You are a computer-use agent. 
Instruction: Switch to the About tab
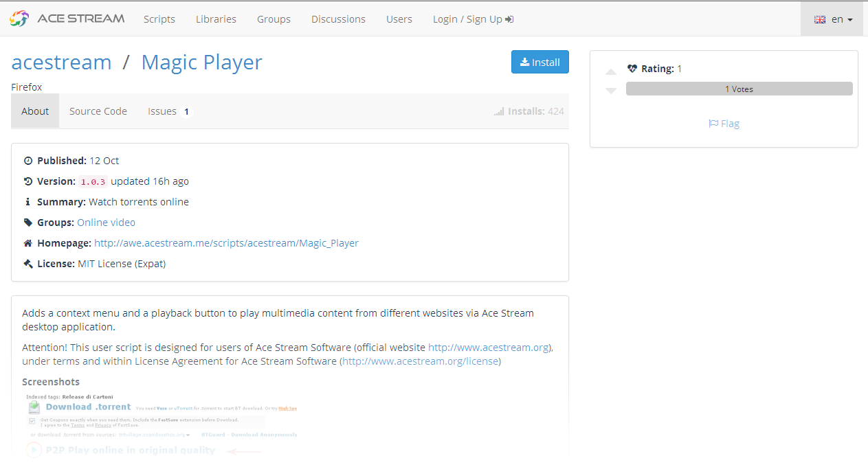pos(35,111)
